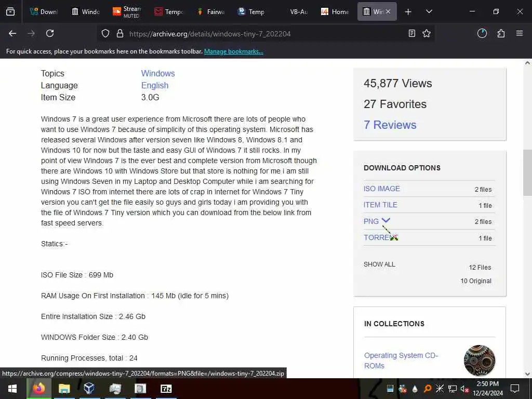Select the '10 Original' count
The width and height of the screenshot is (532, 399).
pos(476,281)
